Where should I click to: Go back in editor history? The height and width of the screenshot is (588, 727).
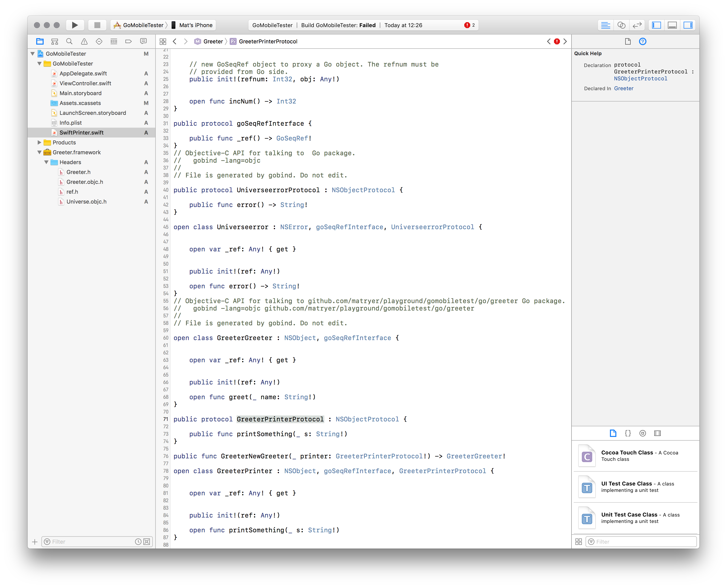174,41
